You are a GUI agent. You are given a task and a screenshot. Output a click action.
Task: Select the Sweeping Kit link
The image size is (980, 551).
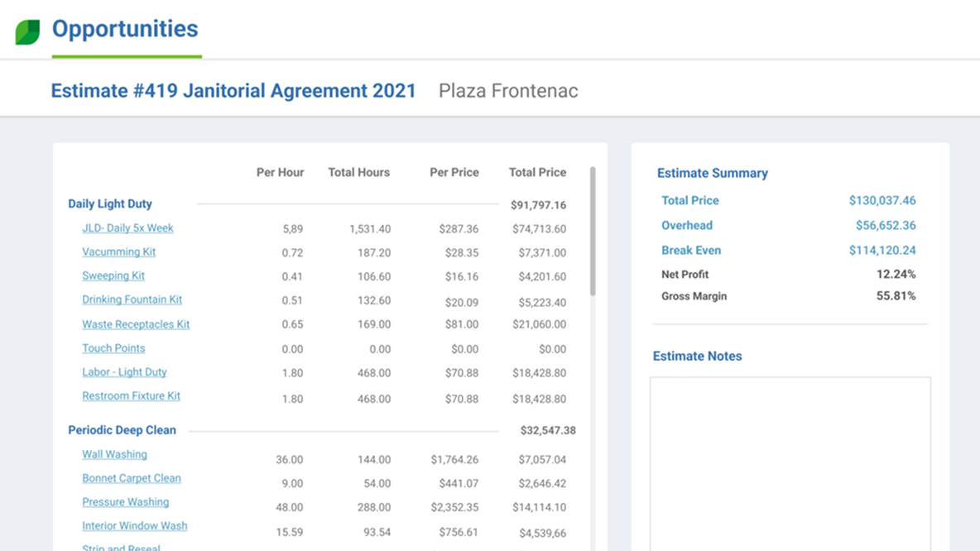pyautogui.click(x=113, y=276)
